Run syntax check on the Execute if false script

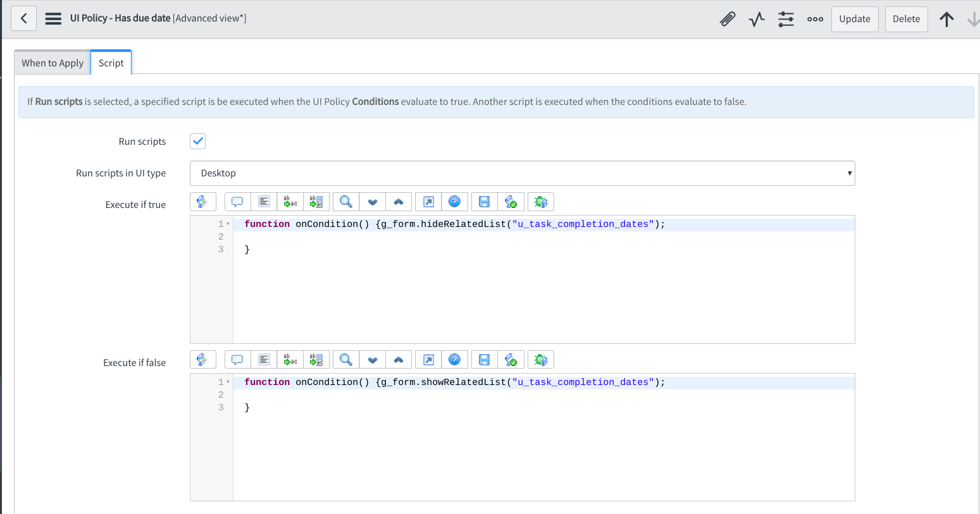(511, 359)
